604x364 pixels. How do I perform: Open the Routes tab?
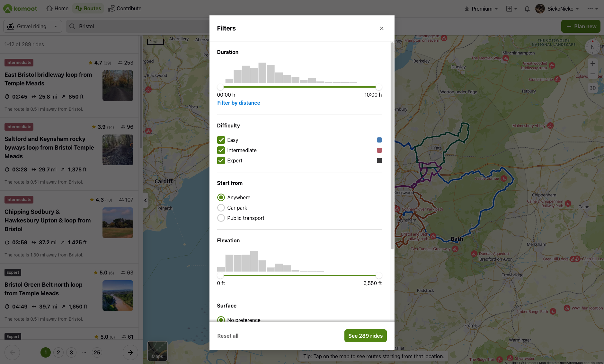pos(88,9)
